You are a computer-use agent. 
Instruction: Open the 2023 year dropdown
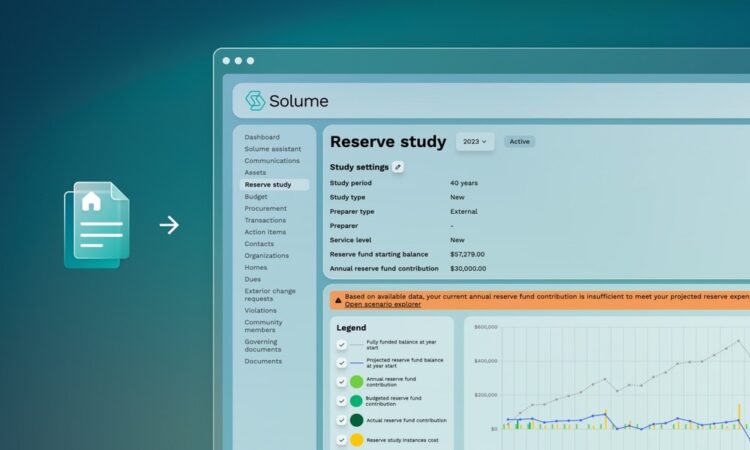474,142
